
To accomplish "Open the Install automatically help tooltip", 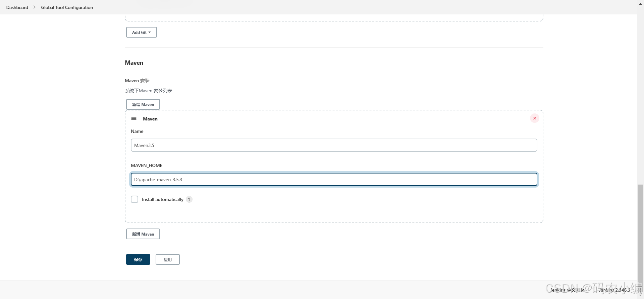I will click(189, 199).
